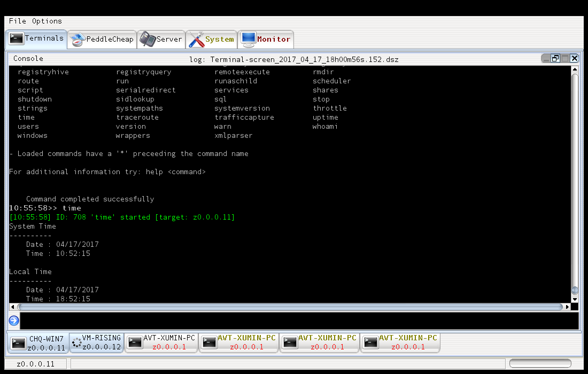The image size is (588, 374).
Task: Click the horizontal scrollbar right arrow
Action: [567, 307]
